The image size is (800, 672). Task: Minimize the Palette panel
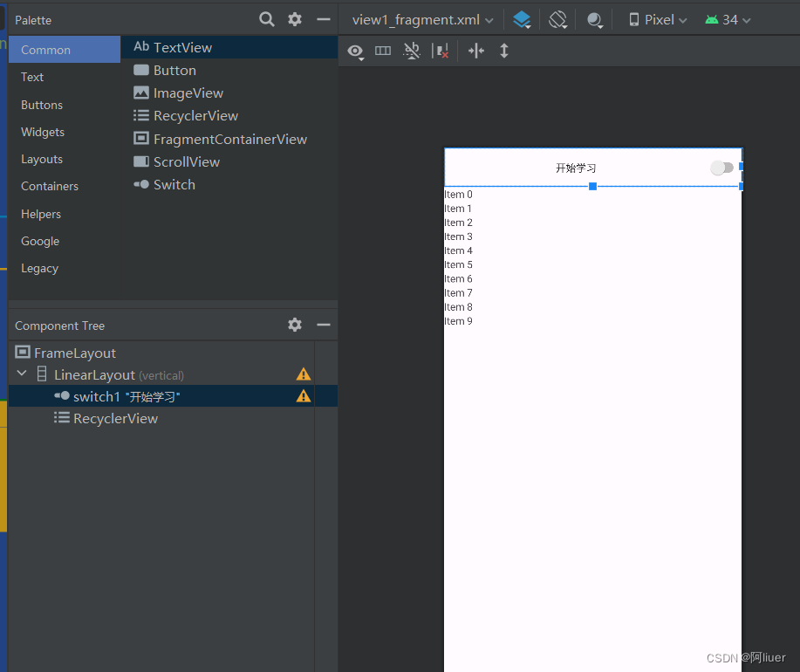324,19
